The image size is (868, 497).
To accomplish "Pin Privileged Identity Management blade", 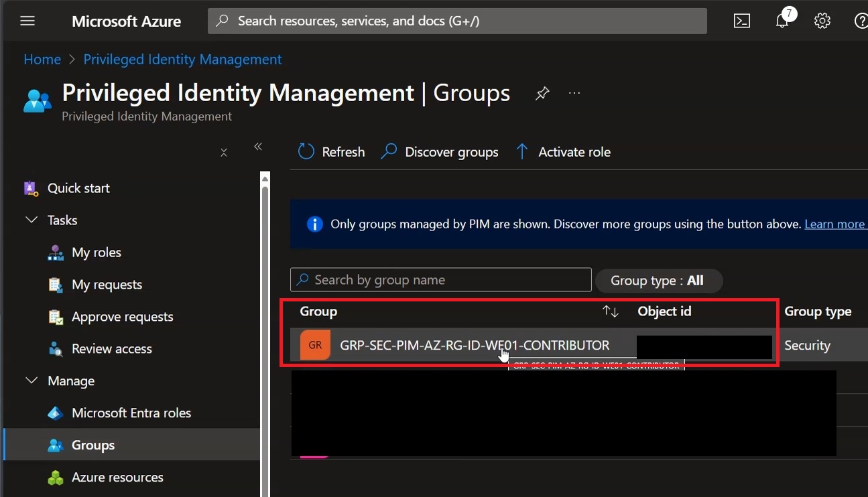I will coord(542,93).
